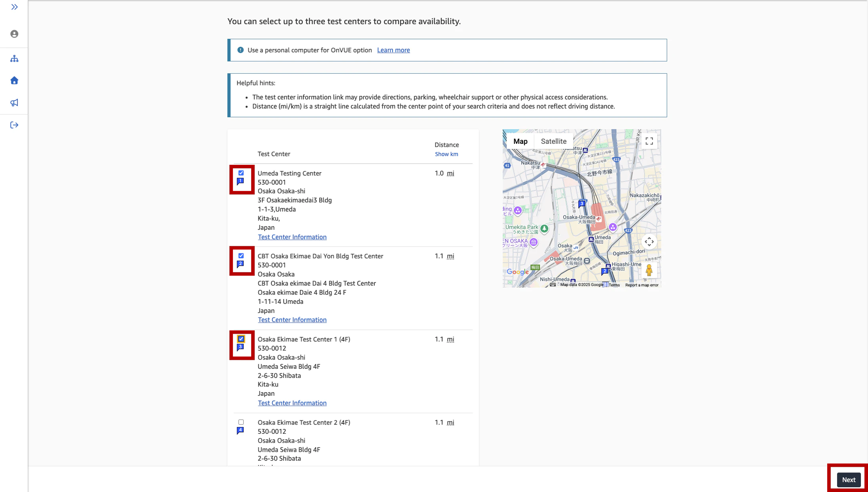Click the sign out icon in sidebar
Screen dimensions: 868x492
click(x=14, y=125)
